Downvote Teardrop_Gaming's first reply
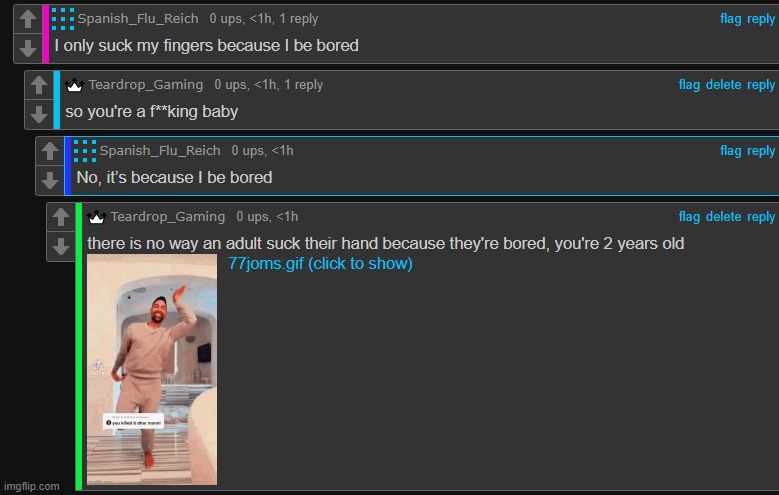Viewport: 779px width, 495px height. click(39, 114)
